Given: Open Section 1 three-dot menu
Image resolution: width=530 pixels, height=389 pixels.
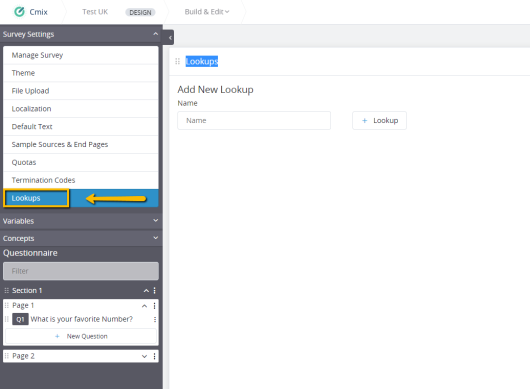Looking at the screenshot, I should (x=154, y=291).
